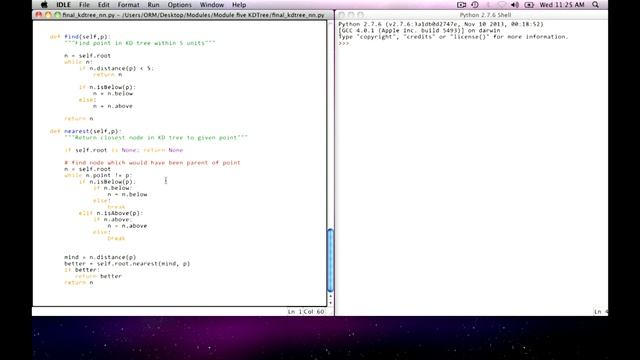Minimize the final_kdtree_nn.py editor window
640x360 pixels.
[48, 15]
